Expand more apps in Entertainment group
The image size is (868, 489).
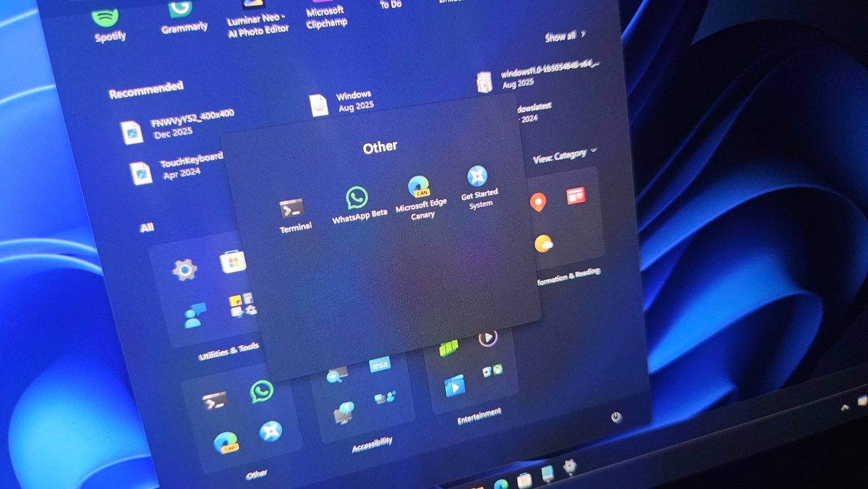pos(492,371)
